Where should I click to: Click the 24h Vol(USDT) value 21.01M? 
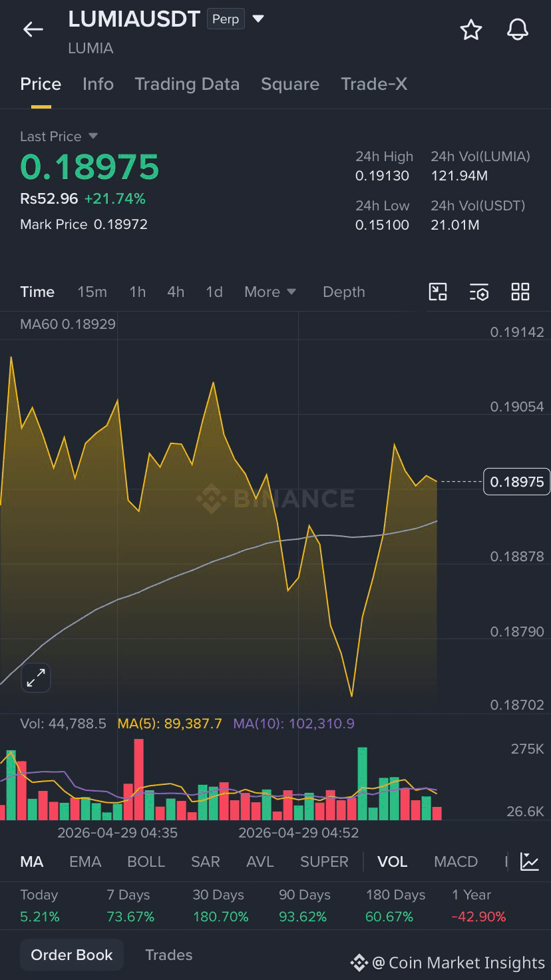[x=455, y=225]
